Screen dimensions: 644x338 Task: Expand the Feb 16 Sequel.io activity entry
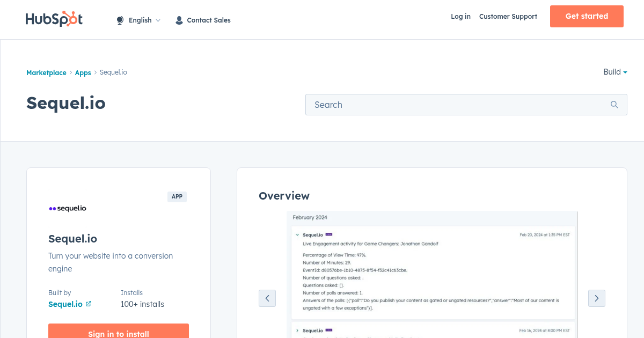tap(297, 330)
